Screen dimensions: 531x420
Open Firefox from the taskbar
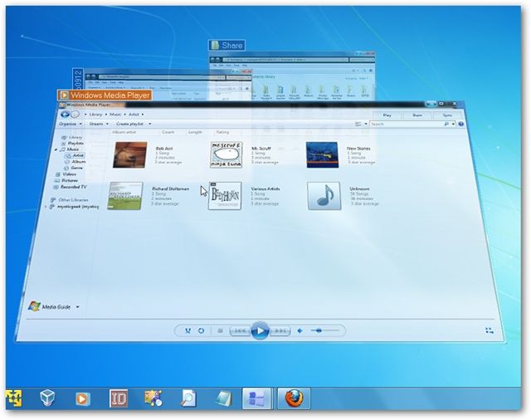(294, 398)
